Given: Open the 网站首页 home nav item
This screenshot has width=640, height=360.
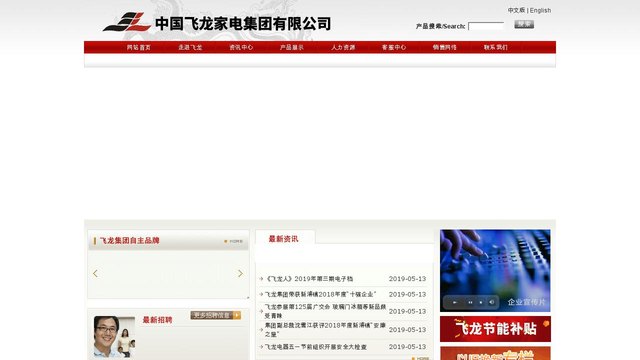Looking at the screenshot, I should click(139, 47).
